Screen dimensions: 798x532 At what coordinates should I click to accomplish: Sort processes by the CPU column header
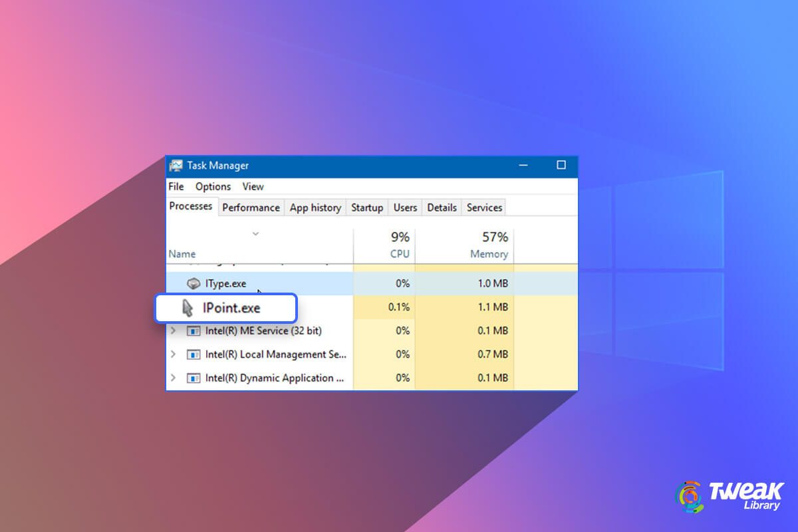[x=400, y=243]
